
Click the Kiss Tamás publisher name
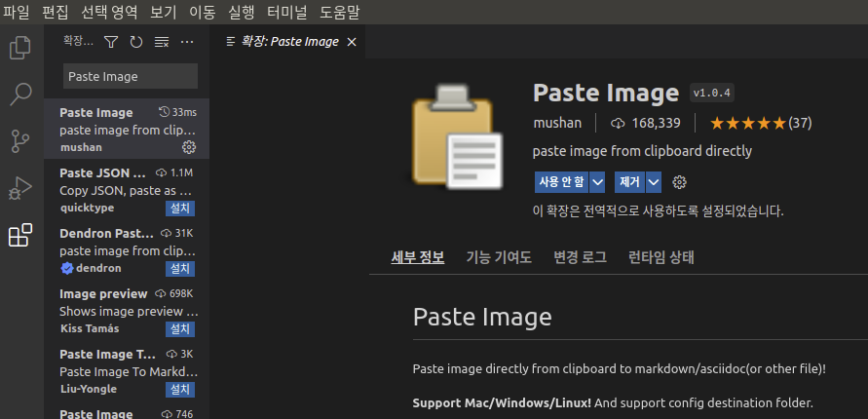coord(89,328)
